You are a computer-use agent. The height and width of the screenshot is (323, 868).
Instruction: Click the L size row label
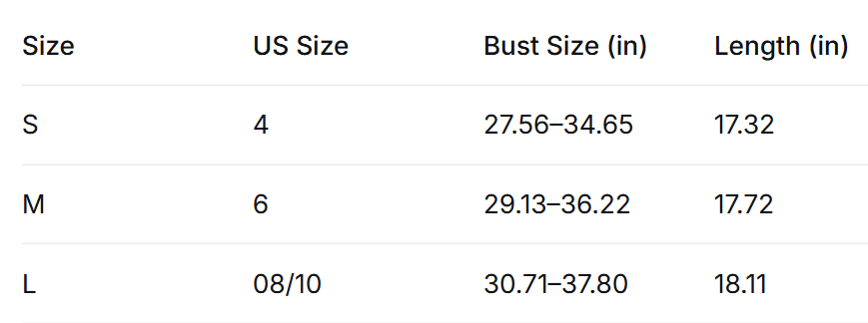pyautogui.click(x=29, y=284)
